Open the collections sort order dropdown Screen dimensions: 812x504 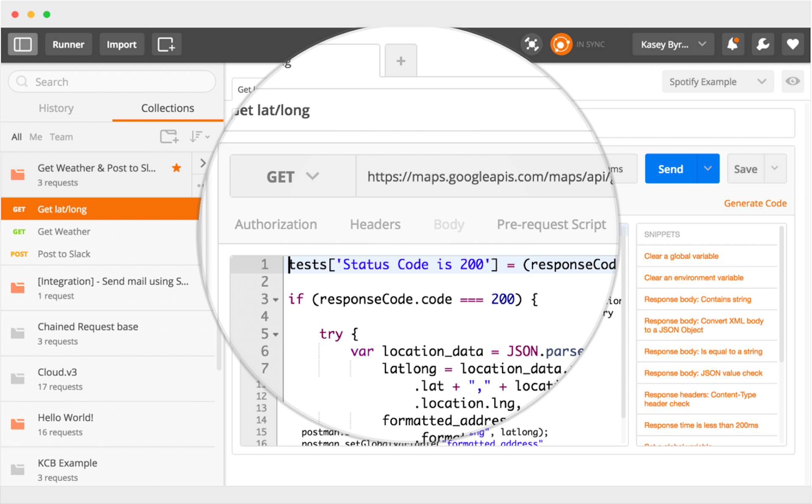[x=199, y=137]
